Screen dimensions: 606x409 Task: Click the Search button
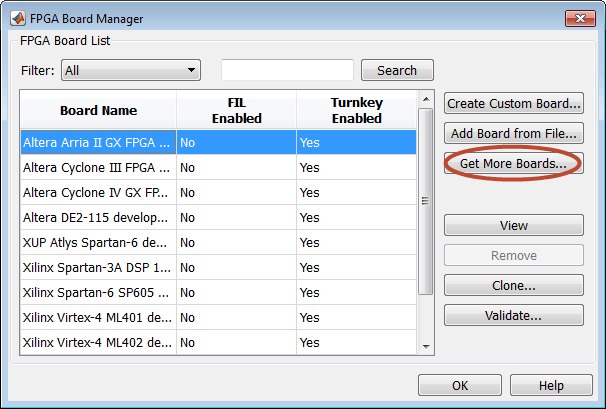(397, 70)
